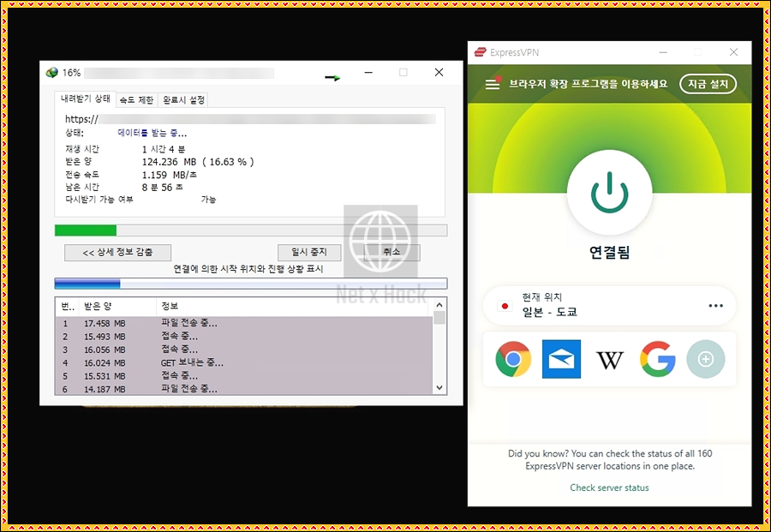Launch the Chrome shortcut in ExpressVPN

(513, 359)
